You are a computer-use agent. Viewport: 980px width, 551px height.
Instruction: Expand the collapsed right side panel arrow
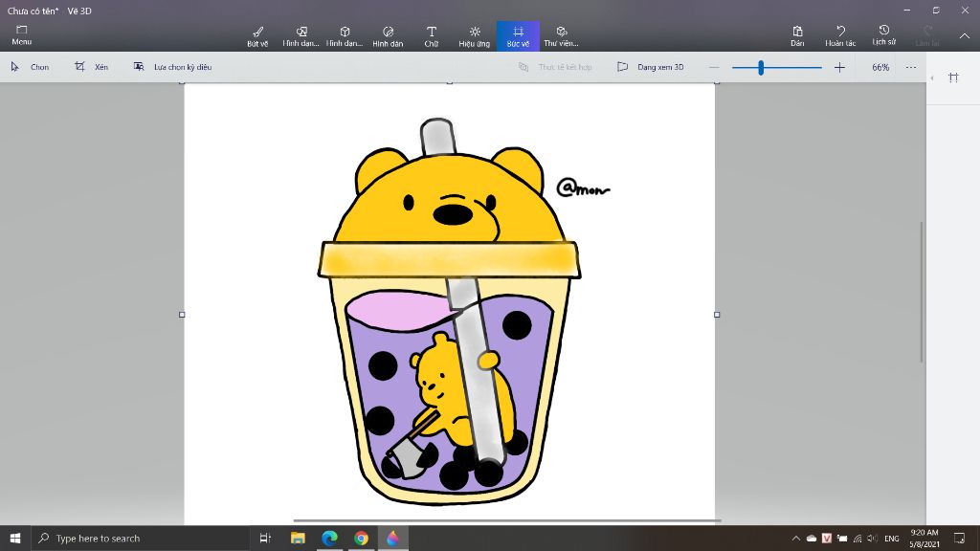932,78
